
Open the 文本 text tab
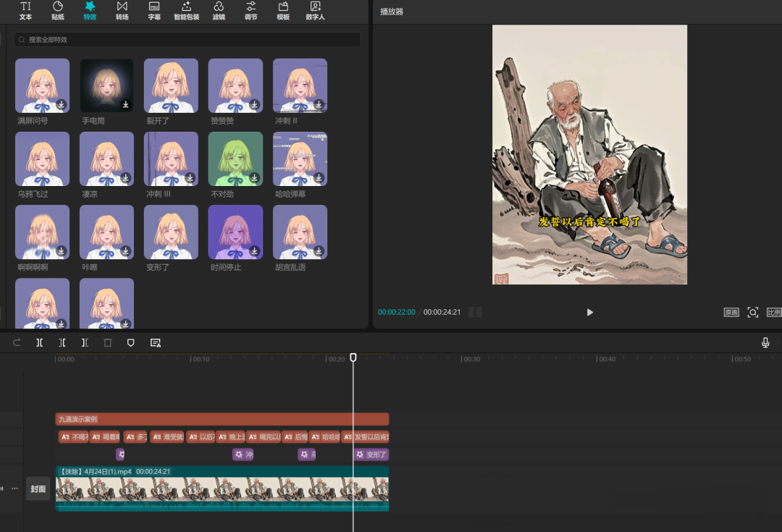(25, 10)
